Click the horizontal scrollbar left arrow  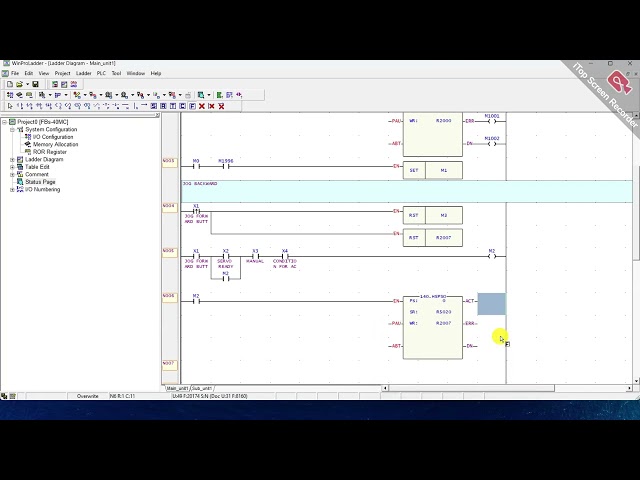click(384, 388)
